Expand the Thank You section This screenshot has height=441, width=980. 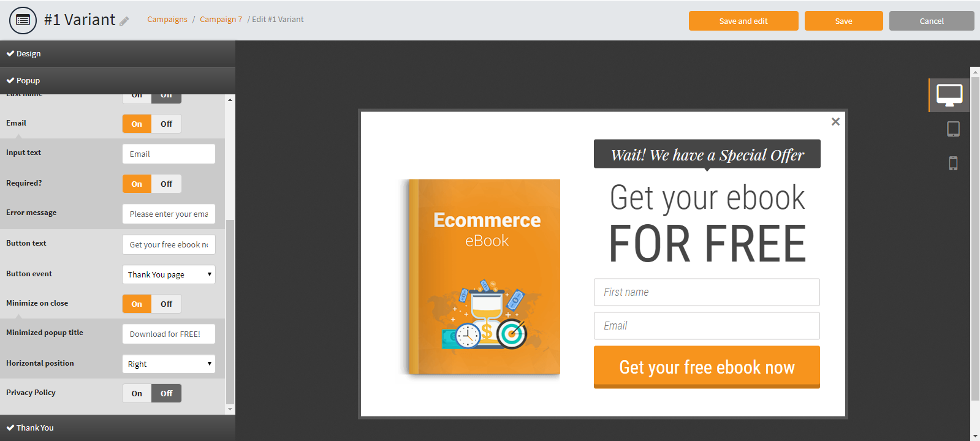[x=118, y=428]
